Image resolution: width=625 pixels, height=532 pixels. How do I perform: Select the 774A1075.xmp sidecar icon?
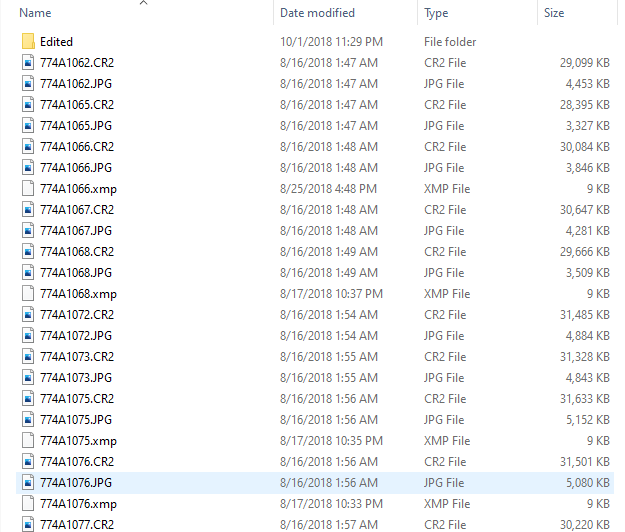pos(28,441)
